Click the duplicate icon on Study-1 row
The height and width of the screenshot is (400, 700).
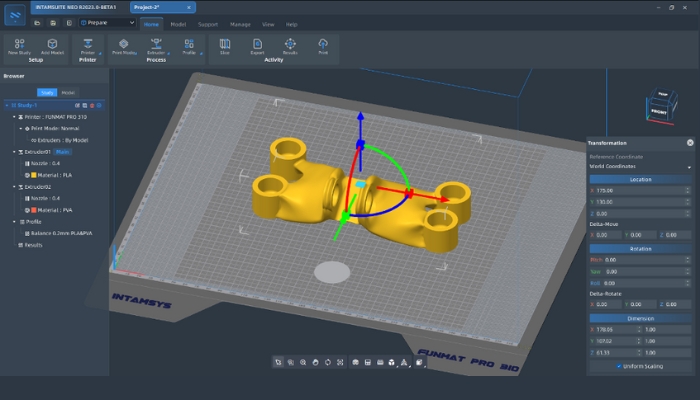[85, 105]
